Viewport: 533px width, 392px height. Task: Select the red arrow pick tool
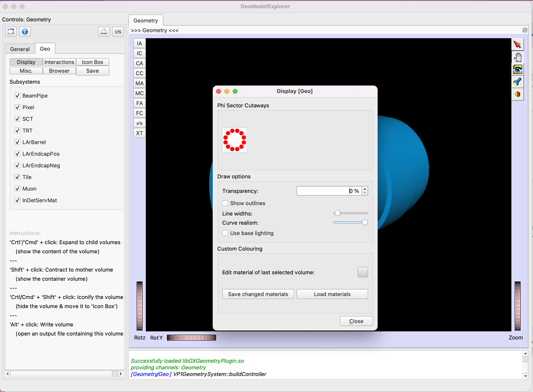[x=517, y=44]
